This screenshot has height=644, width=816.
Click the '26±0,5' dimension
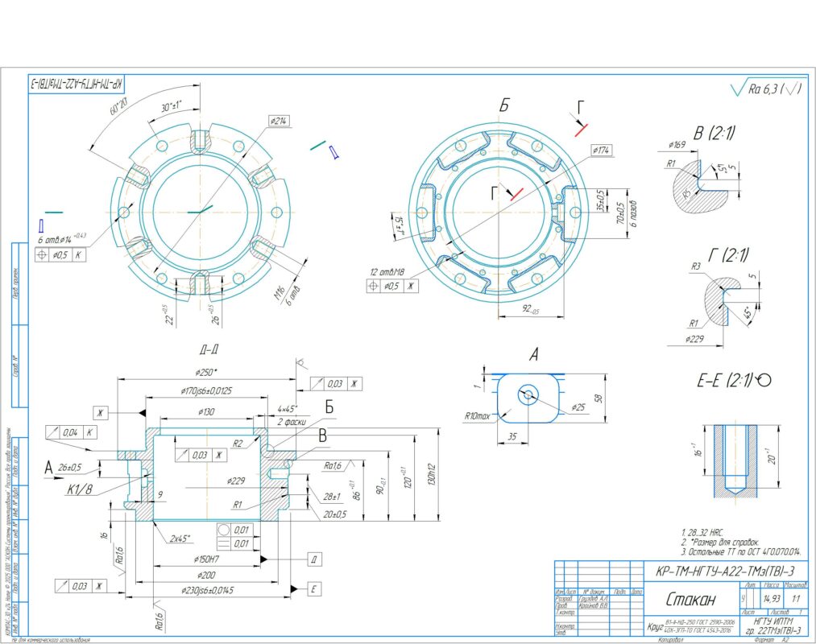tap(70, 467)
